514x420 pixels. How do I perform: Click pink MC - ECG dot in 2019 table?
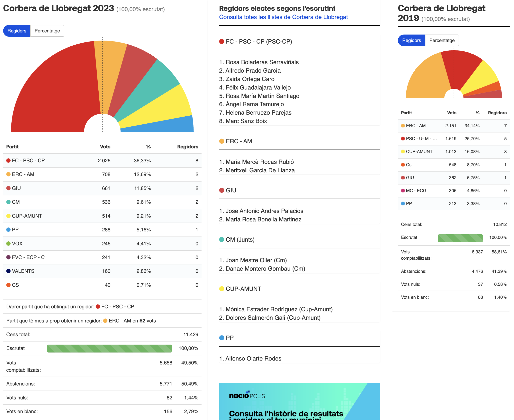coord(403,191)
